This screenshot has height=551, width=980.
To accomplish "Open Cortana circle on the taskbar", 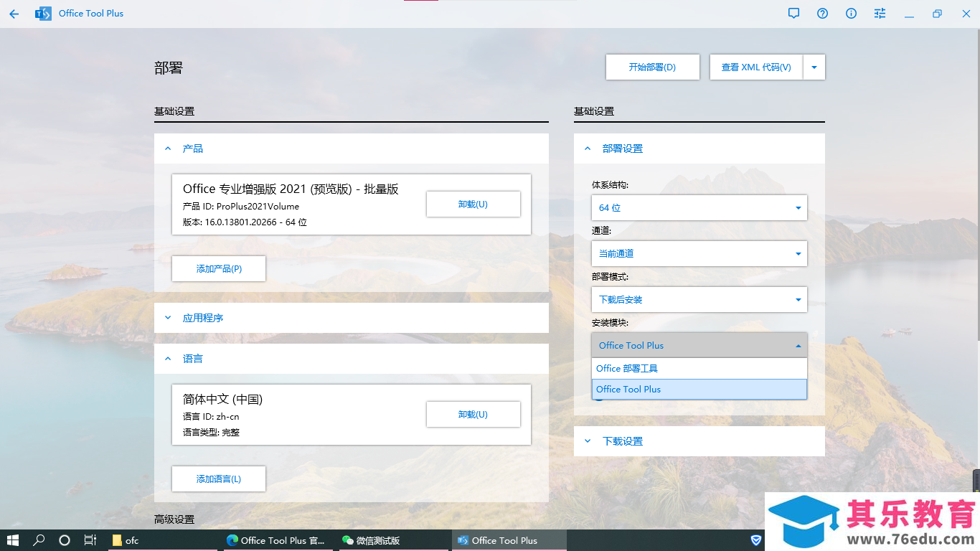I will [65, 540].
